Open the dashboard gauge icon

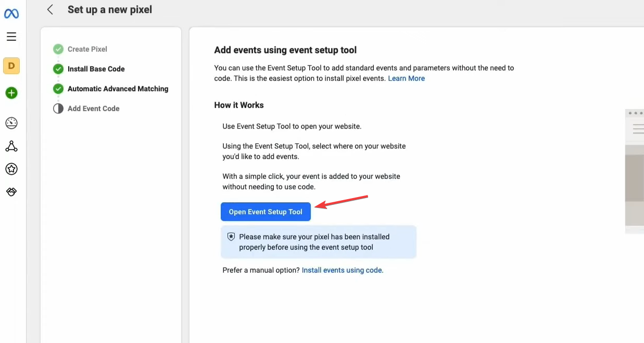tap(11, 123)
